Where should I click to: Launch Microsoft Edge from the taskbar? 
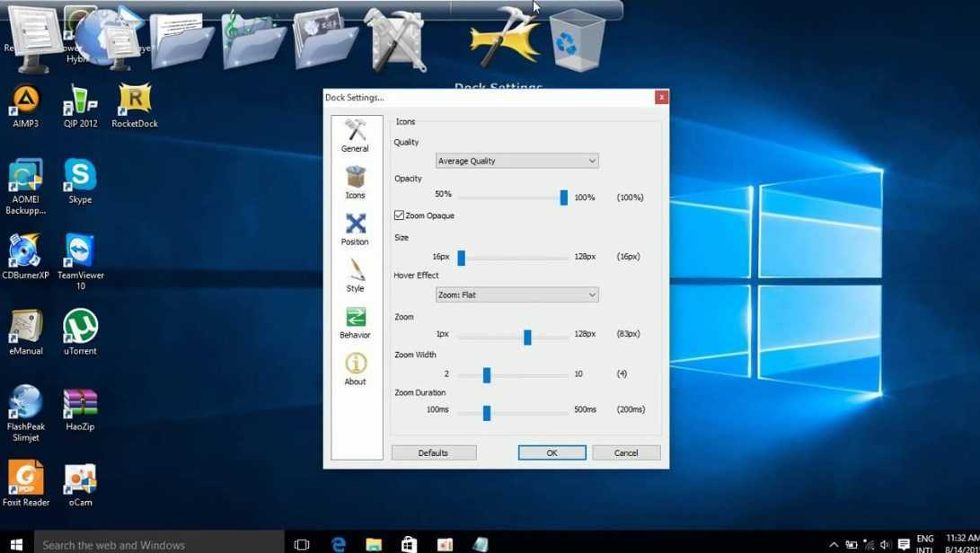338,545
